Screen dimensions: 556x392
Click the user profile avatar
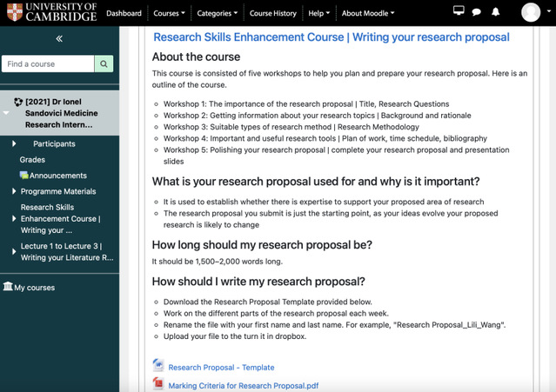pos(531,12)
